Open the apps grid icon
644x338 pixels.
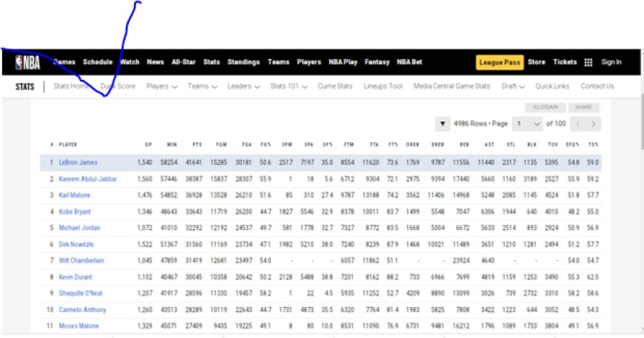pyautogui.click(x=588, y=63)
